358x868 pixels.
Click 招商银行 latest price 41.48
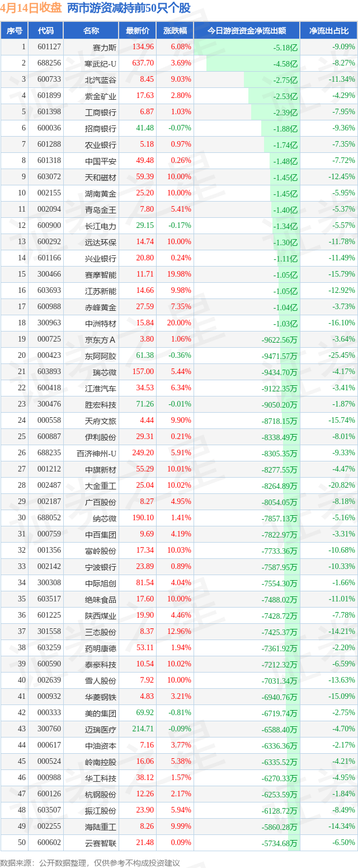[145, 128]
